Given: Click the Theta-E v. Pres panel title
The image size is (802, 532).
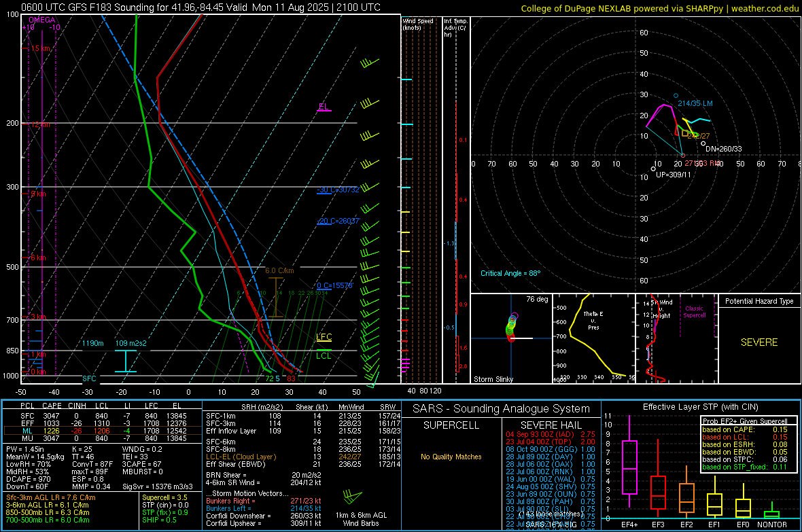Looking at the screenshot, I should point(593,320).
